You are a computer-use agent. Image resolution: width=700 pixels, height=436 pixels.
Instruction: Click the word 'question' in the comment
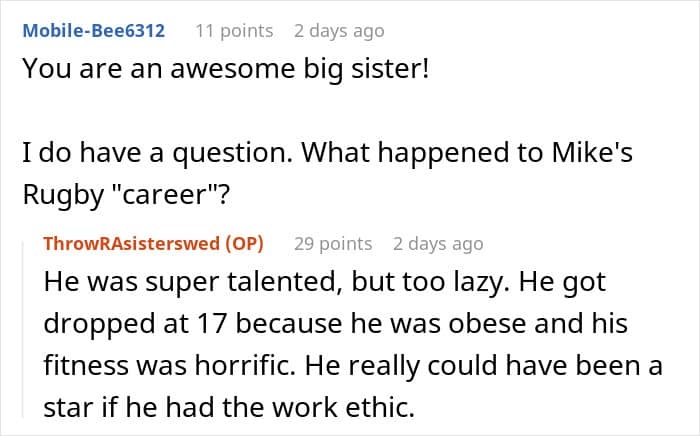[233, 154]
